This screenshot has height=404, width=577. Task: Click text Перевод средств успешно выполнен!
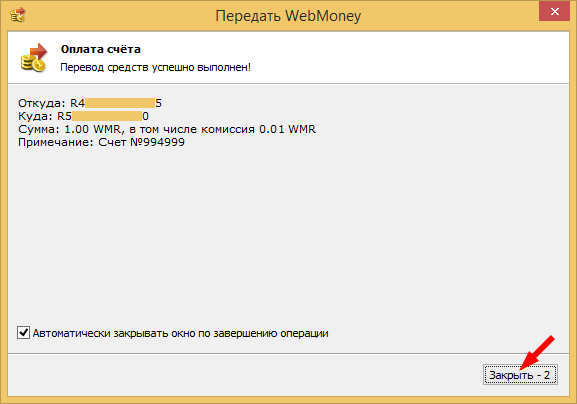pos(155,67)
